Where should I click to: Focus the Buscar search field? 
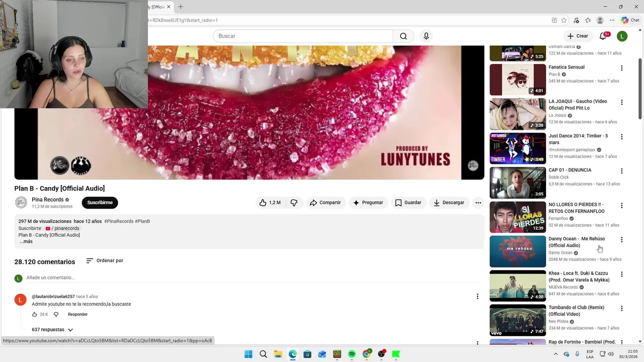click(x=303, y=36)
